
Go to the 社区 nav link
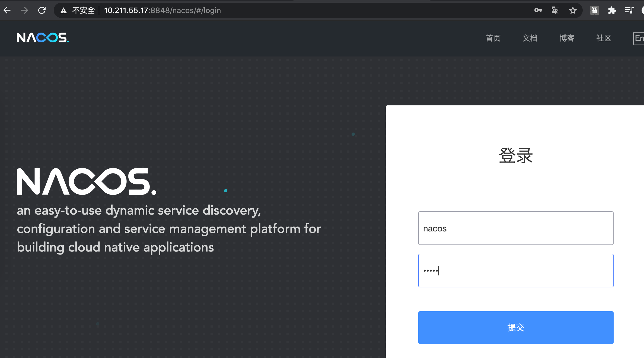(604, 38)
